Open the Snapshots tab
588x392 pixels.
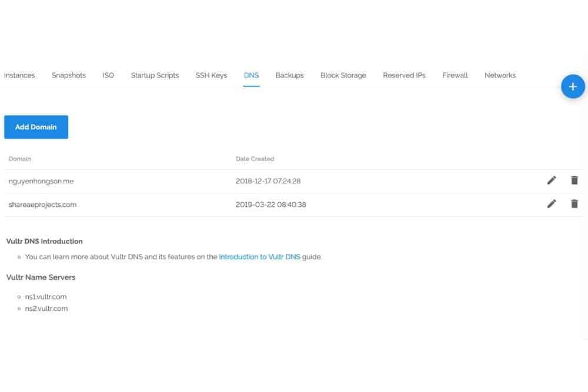point(69,75)
